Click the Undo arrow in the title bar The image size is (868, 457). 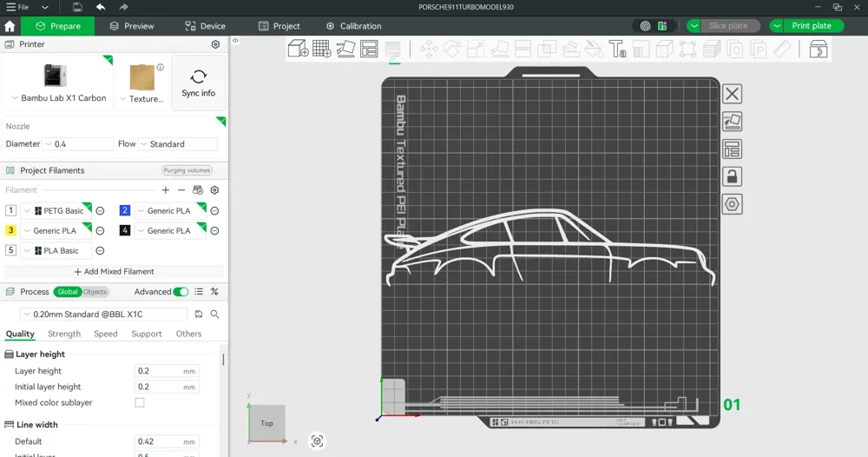[101, 7]
